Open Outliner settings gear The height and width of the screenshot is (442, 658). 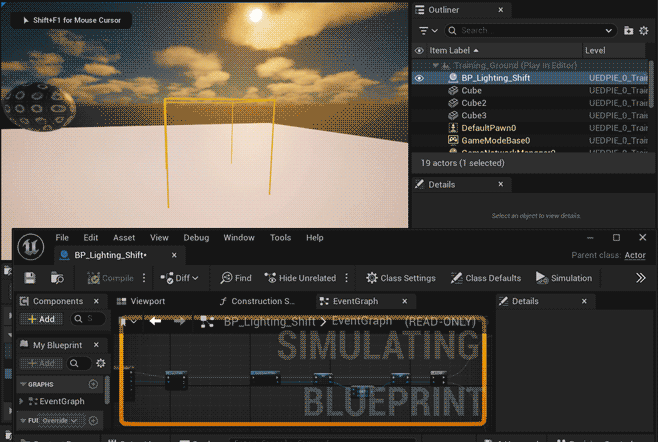click(x=643, y=31)
